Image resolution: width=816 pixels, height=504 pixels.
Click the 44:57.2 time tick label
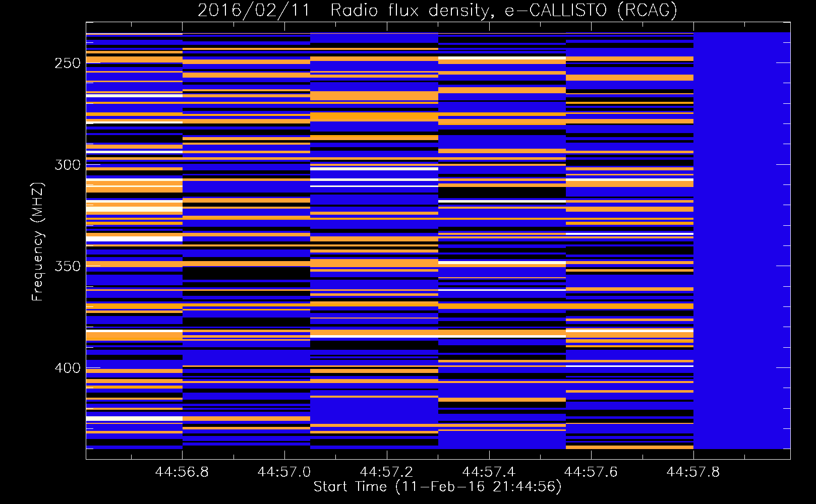point(387,472)
